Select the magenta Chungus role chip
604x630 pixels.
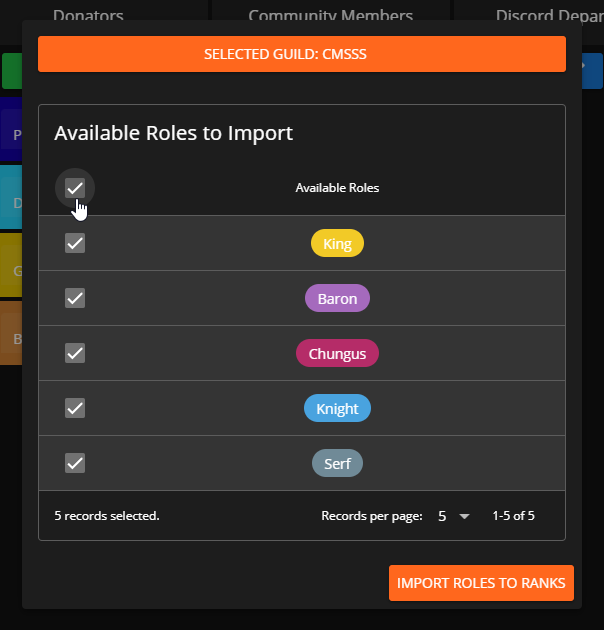tap(337, 353)
